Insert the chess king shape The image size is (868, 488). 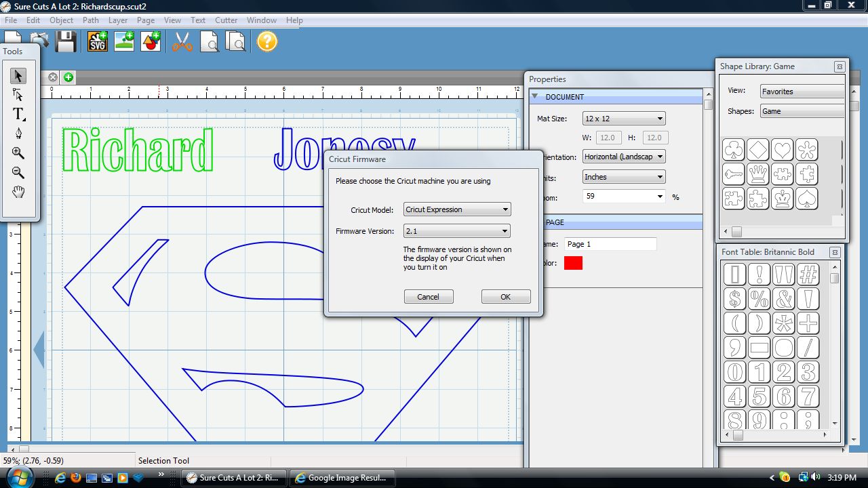pos(783,199)
